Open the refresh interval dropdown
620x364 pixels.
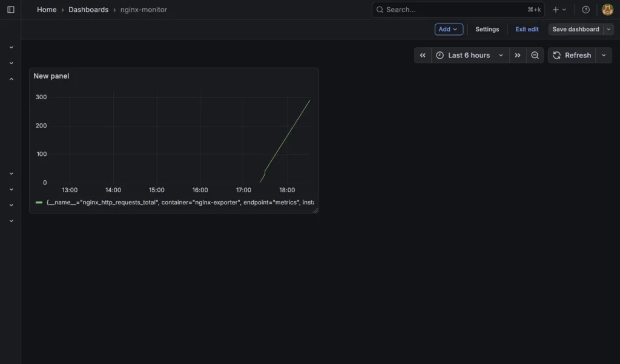pyautogui.click(x=604, y=55)
